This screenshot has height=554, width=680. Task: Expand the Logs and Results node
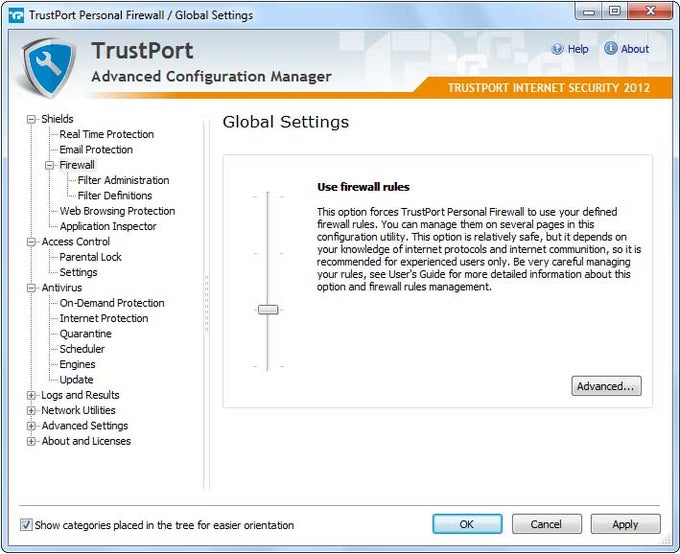[31, 395]
